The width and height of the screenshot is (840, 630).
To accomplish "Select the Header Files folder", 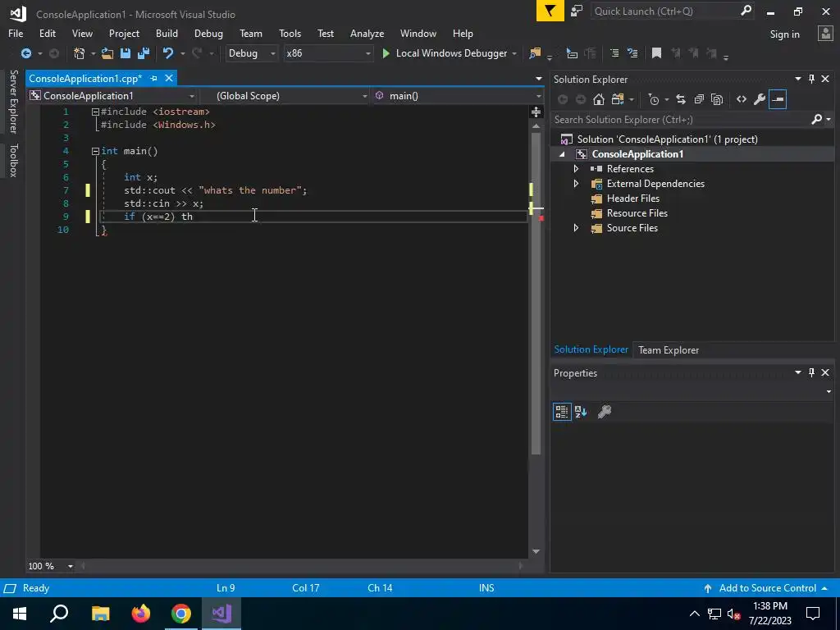I will coord(632,199).
